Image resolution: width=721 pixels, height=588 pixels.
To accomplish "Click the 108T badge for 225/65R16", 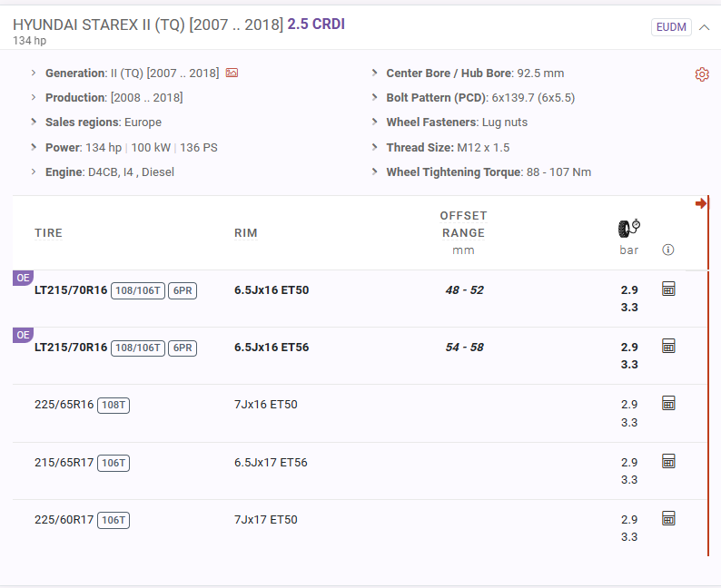I will (114, 405).
